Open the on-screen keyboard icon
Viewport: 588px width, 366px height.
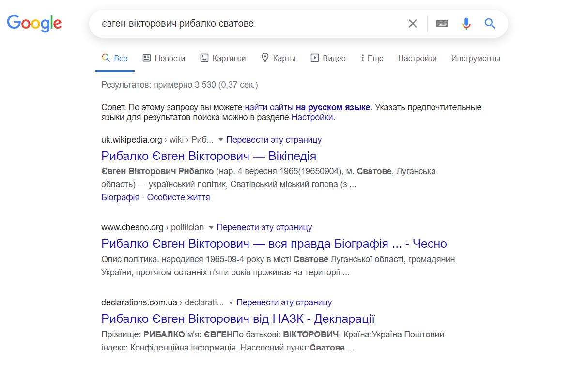[x=442, y=23]
